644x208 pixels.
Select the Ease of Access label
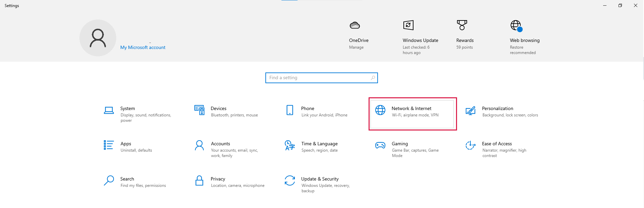pyautogui.click(x=497, y=144)
